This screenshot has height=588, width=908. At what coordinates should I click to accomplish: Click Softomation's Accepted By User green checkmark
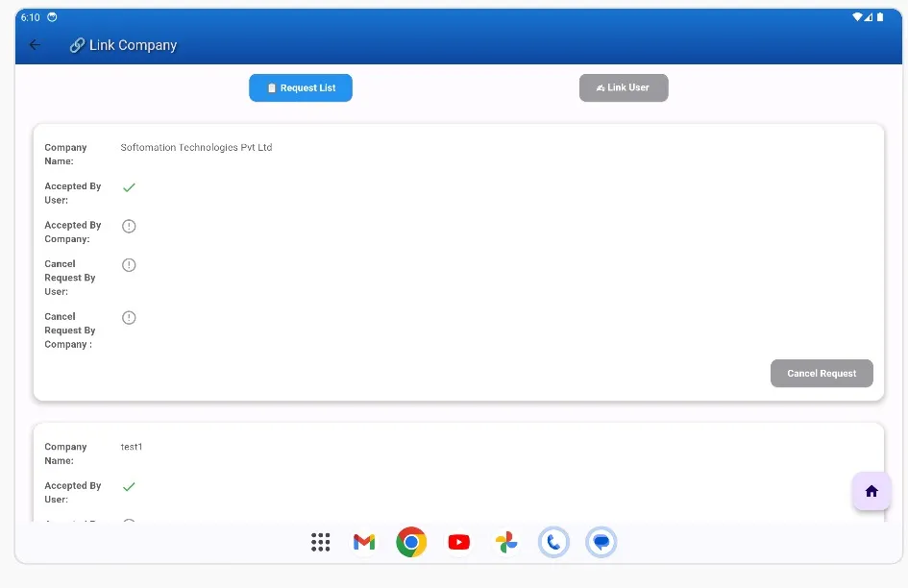coord(129,187)
